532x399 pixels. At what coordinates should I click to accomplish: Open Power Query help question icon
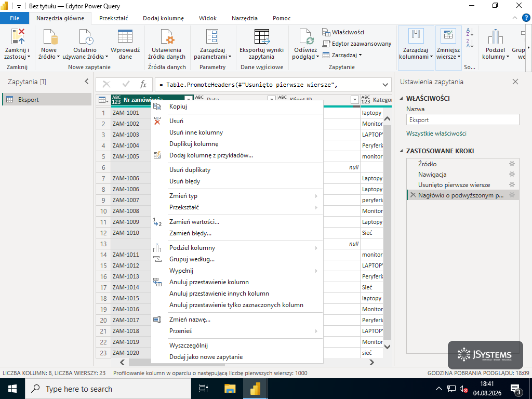(526, 18)
